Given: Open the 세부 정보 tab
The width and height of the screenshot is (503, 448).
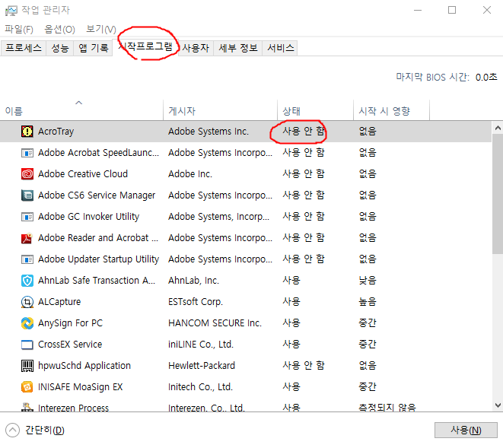Looking at the screenshot, I should [238, 48].
